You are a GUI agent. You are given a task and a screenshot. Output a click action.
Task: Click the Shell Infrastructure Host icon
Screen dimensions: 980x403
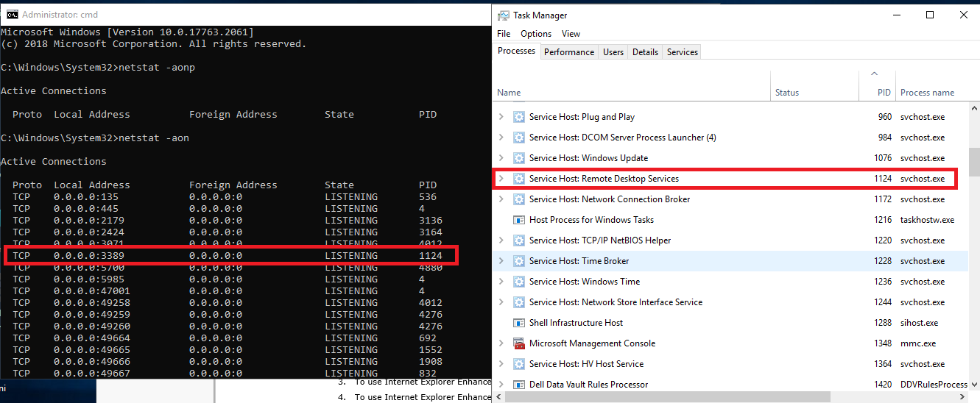point(518,323)
